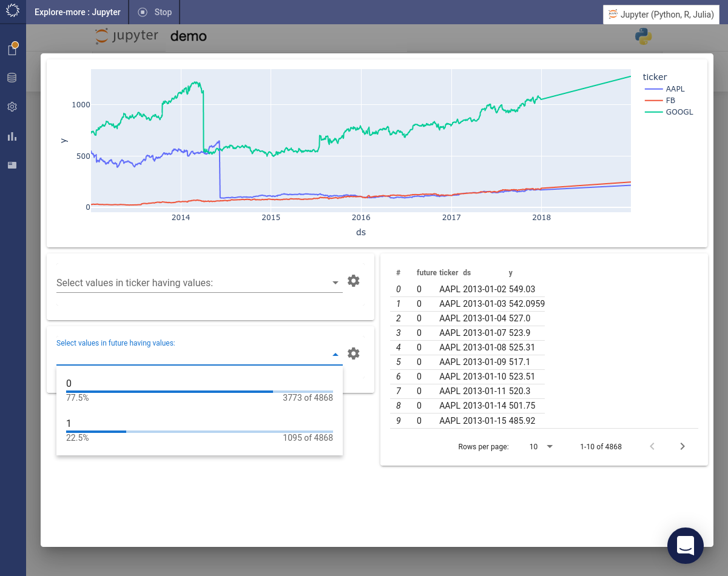Click the Stop button in the top bar

155,12
